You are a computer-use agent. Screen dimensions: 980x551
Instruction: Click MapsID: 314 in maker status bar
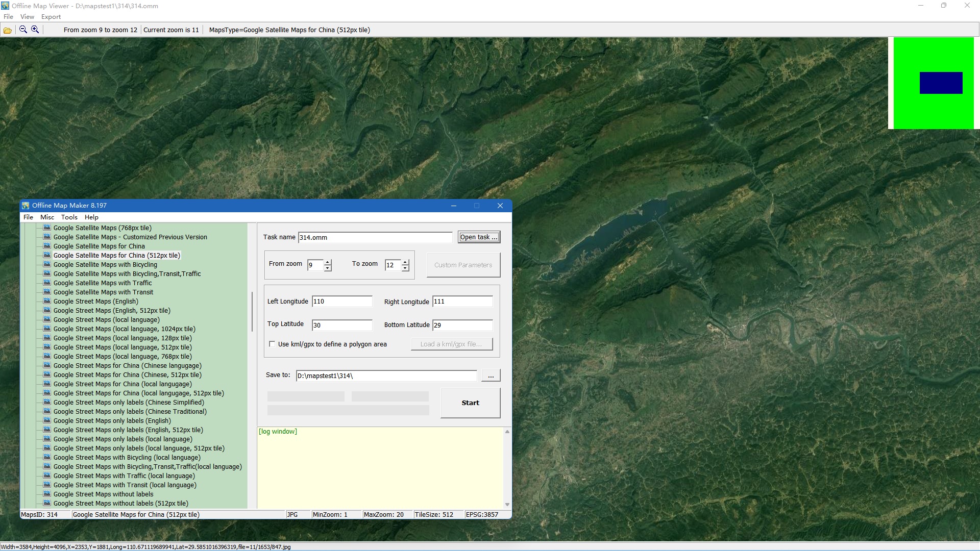(39, 514)
